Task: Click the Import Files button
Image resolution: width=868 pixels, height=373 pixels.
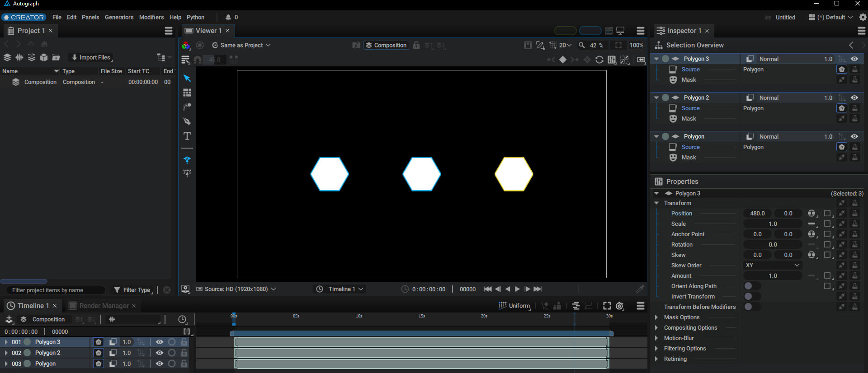Action: pyautogui.click(x=92, y=57)
